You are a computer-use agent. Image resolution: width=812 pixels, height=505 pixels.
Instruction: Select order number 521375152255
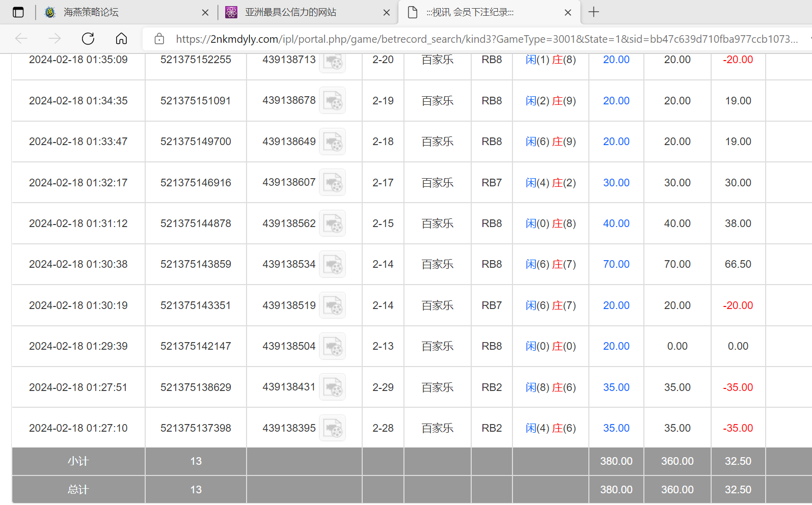coord(196,60)
